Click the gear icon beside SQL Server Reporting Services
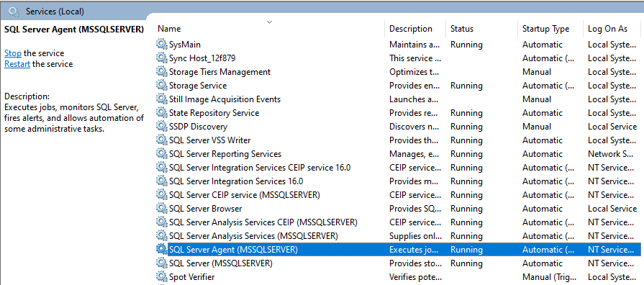The image size is (644, 285). point(162,153)
